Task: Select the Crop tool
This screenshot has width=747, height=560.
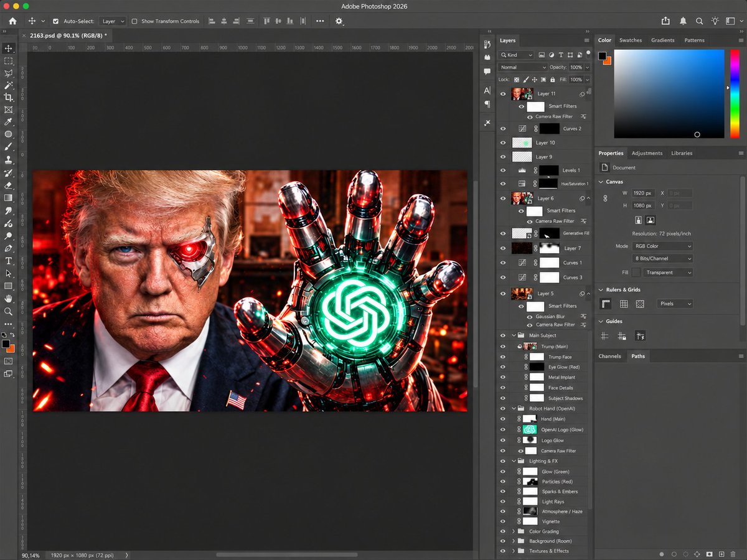Action: [8, 97]
